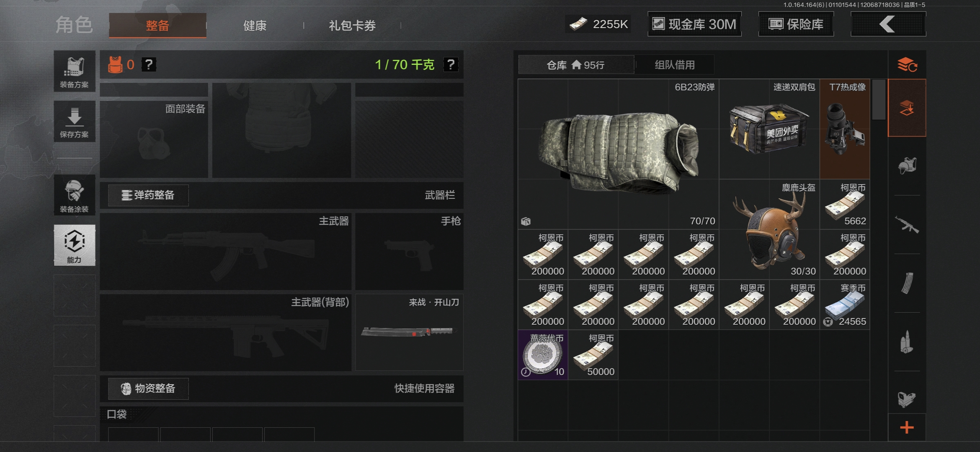980x452 pixels.
Task: Open the 保险库 safe button
Action: point(796,24)
